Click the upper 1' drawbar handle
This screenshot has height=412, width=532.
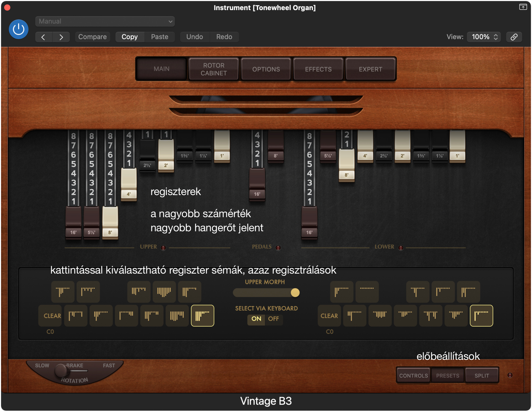point(222,146)
